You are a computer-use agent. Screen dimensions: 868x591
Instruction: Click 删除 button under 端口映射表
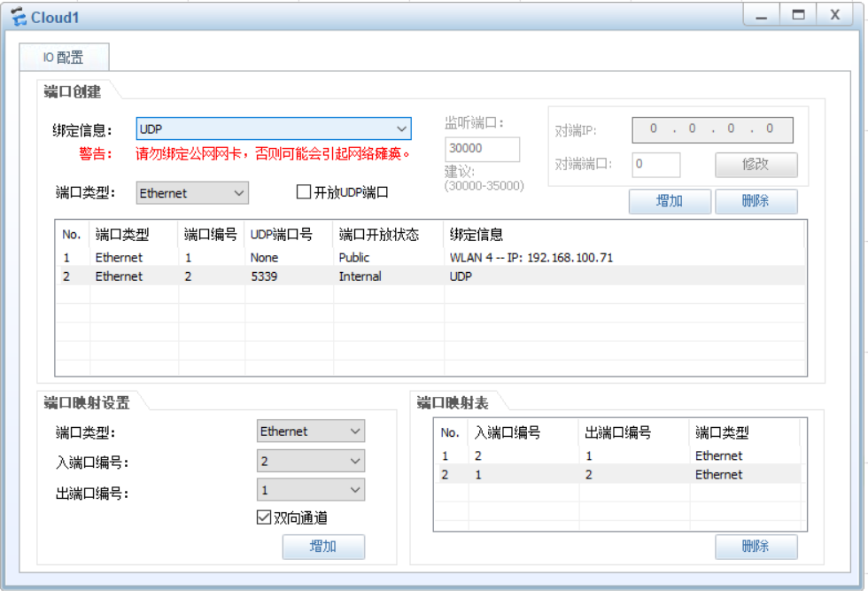(756, 547)
